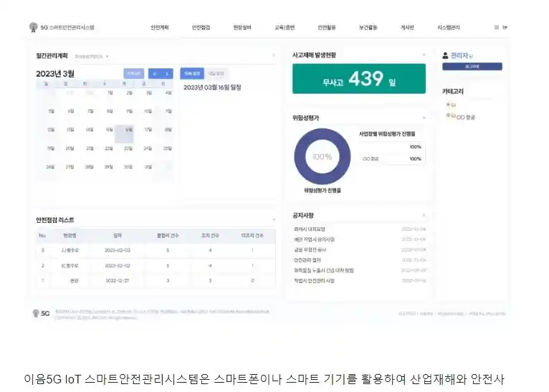Expand the first category tree node
This screenshot has width=549, height=392.
point(448,105)
